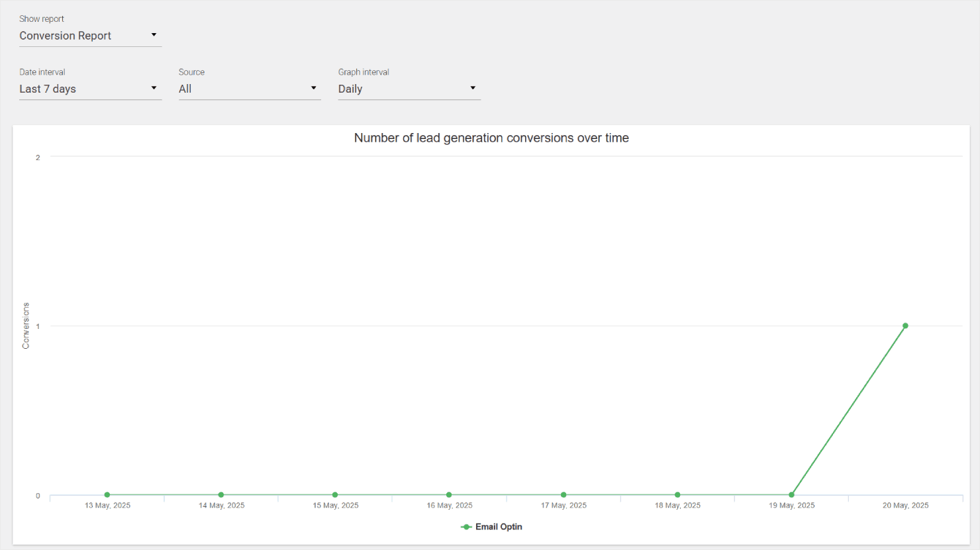Click the value 1 on the y-axis
This screenshot has width=980, height=550.
pyautogui.click(x=37, y=326)
